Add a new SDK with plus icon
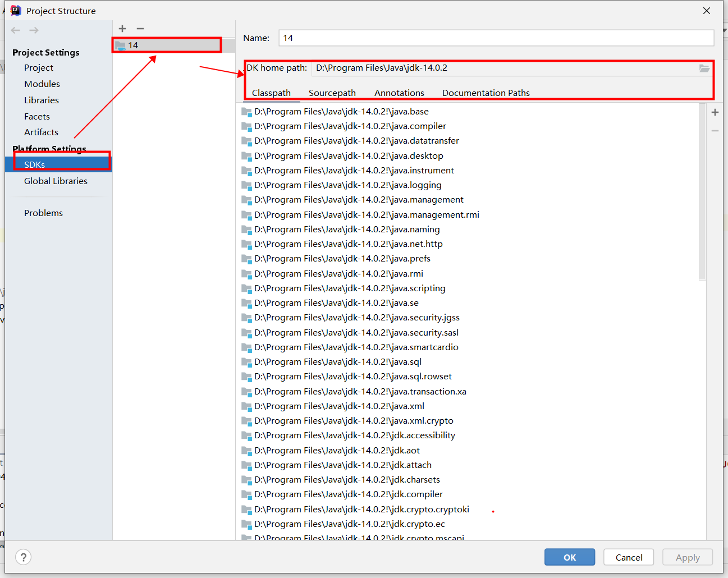 click(122, 29)
